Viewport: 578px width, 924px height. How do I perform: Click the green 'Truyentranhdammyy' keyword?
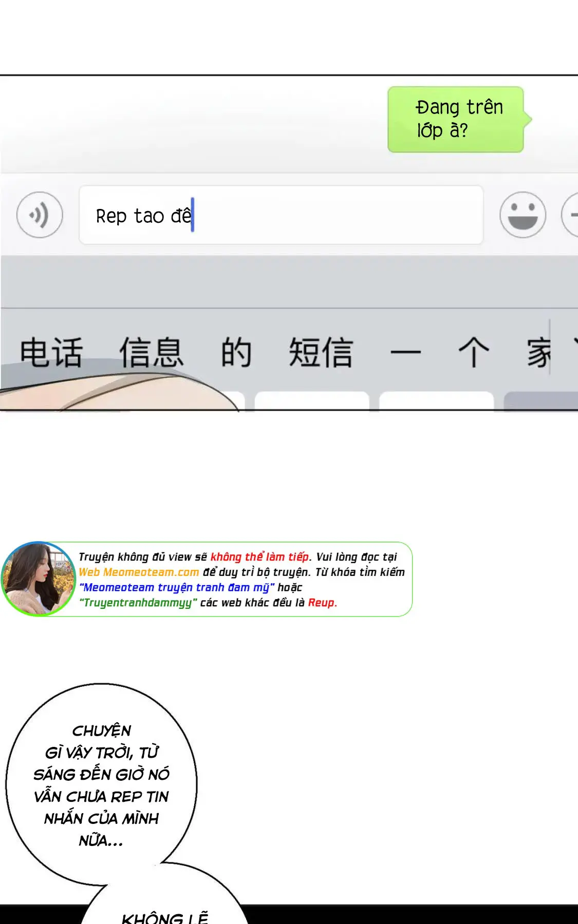point(138,603)
